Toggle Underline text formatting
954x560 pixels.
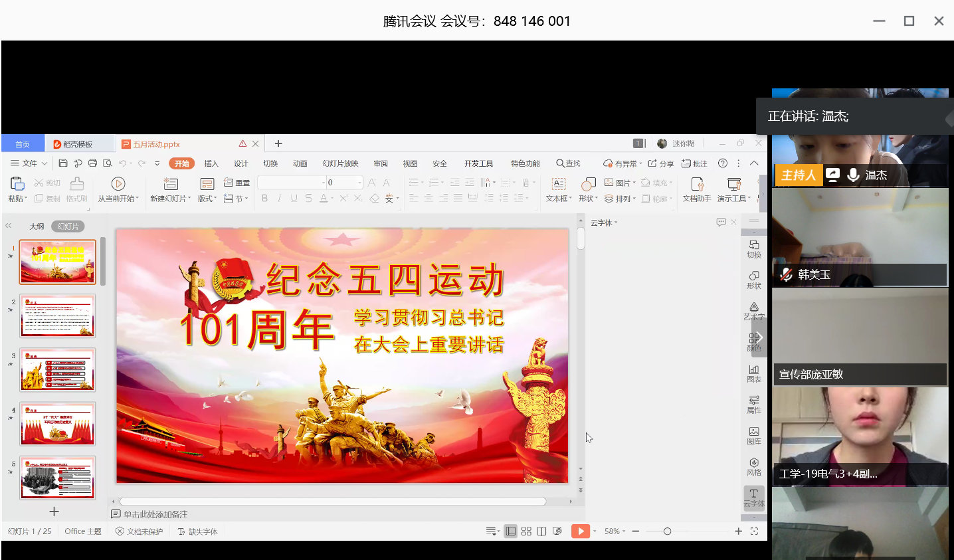click(294, 198)
